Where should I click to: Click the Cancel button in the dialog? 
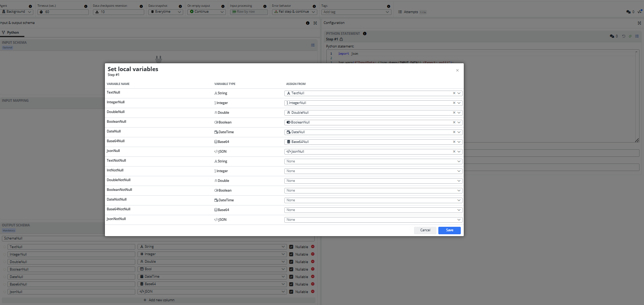(x=425, y=230)
